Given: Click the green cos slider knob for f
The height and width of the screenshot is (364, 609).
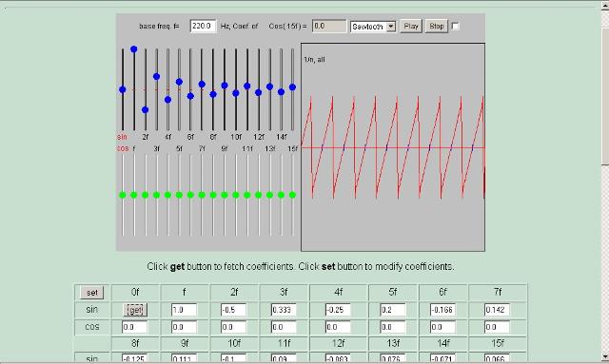Looking at the screenshot, I should (x=134, y=195).
